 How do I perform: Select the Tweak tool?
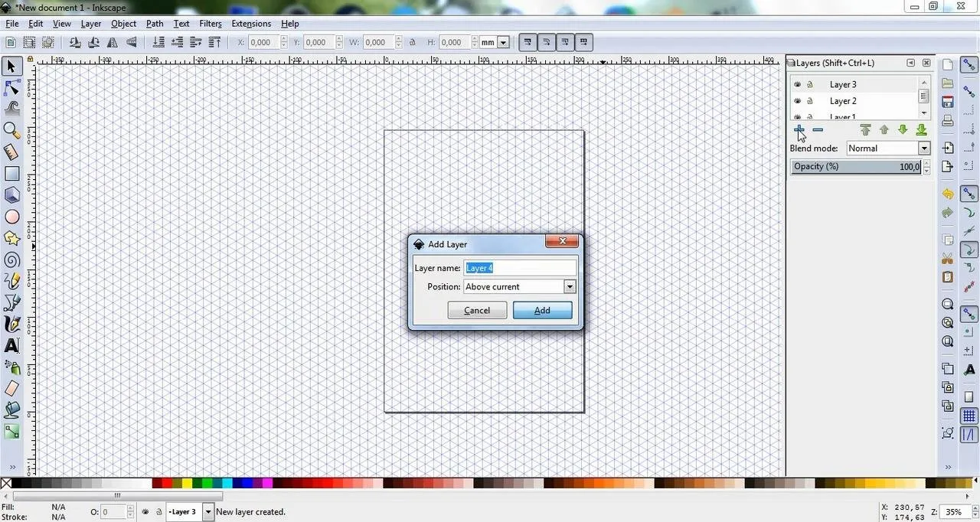point(11,109)
